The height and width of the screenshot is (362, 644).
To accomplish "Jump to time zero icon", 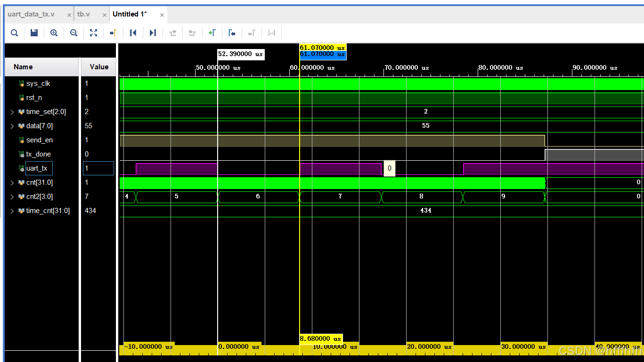I will (x=133, y=33).
